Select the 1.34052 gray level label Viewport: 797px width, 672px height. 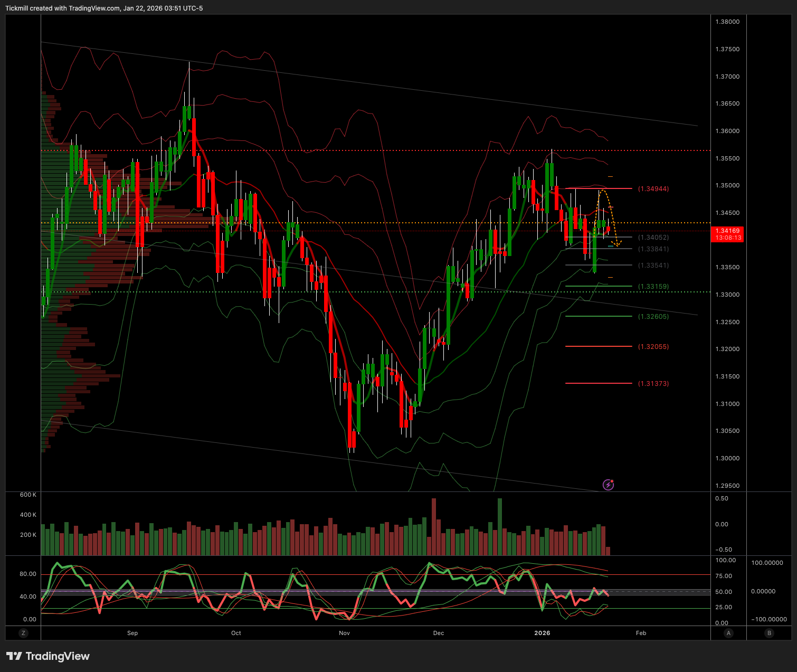(653, 238)
